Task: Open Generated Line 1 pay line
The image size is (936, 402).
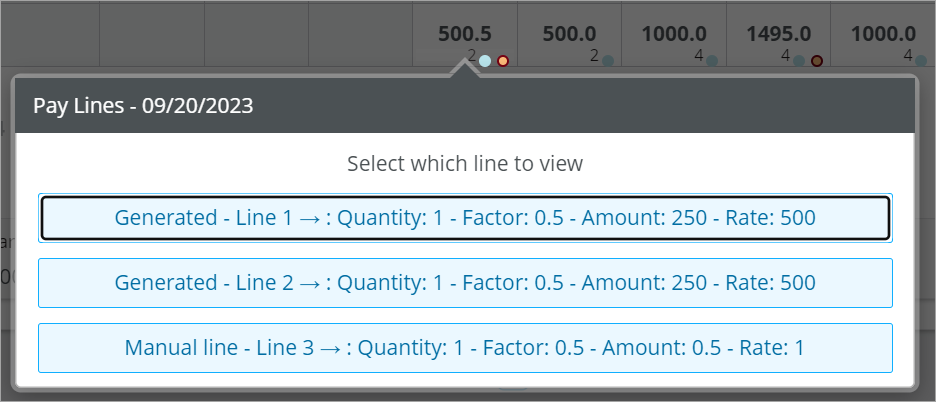Action: [465, 218]
